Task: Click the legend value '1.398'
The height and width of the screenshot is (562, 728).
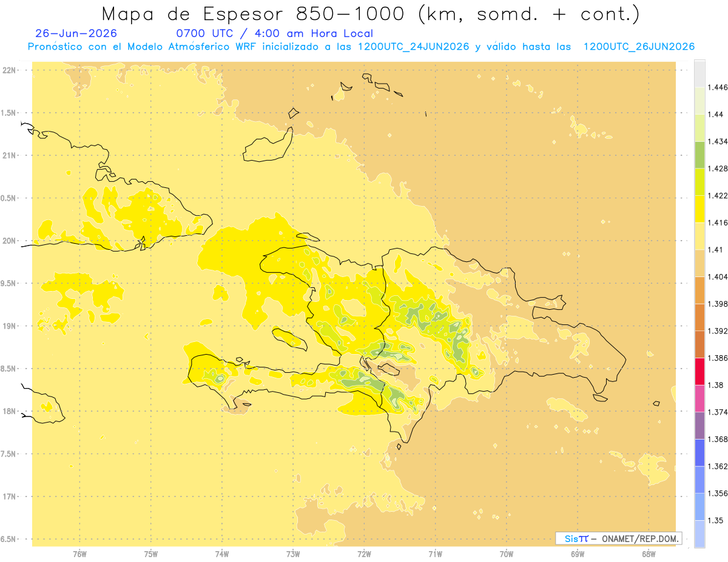Action: pyautogui.click(x=718, y=304)
